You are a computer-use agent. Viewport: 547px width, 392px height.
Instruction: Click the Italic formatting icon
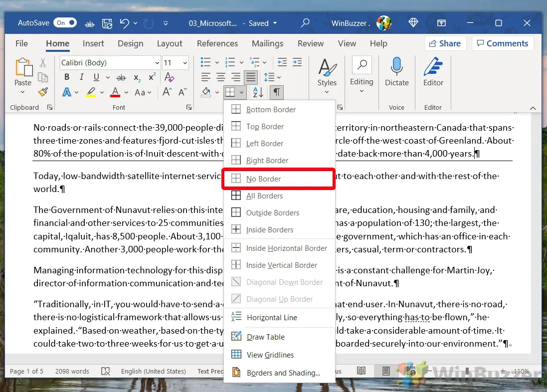pos(81,77)
